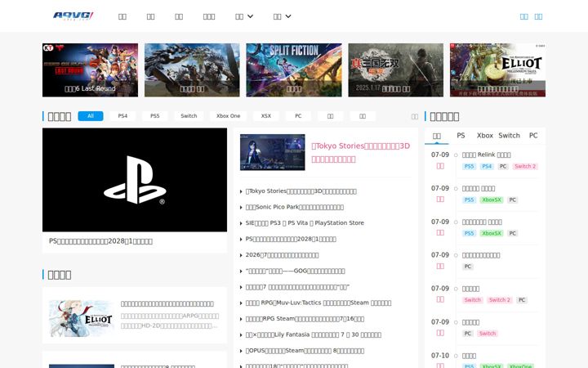
Task: Click the Switch 2 tag in the Relink row
Action: 525,166
